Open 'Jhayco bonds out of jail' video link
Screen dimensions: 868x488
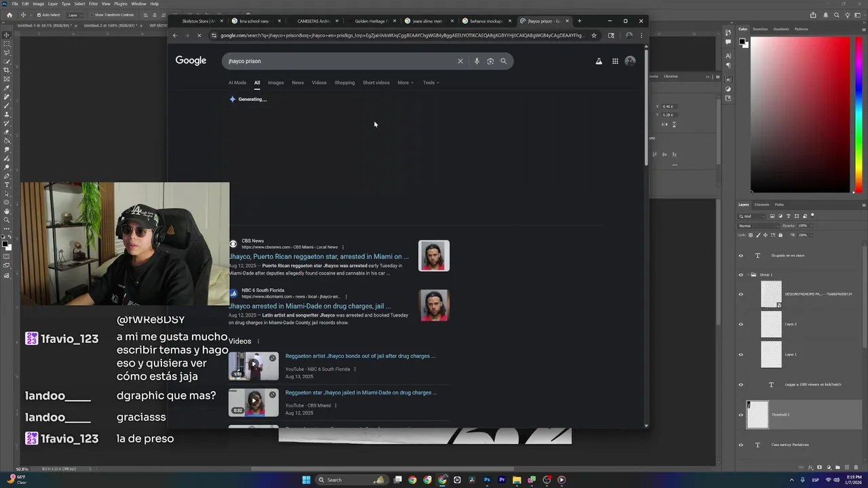pos(360,356)
